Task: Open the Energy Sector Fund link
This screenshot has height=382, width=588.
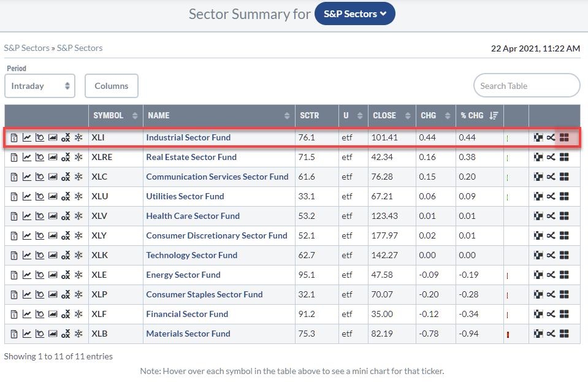Action: click(183, 275)
